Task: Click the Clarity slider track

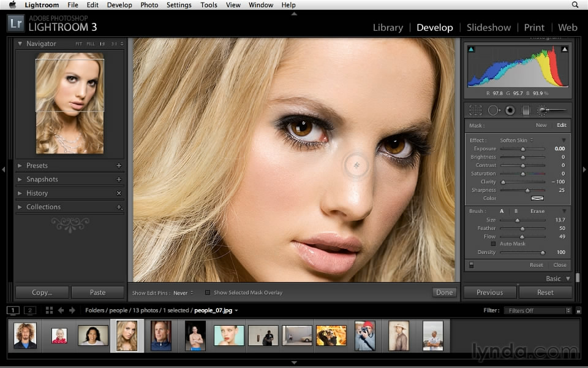Action: (x=522, y=182)
